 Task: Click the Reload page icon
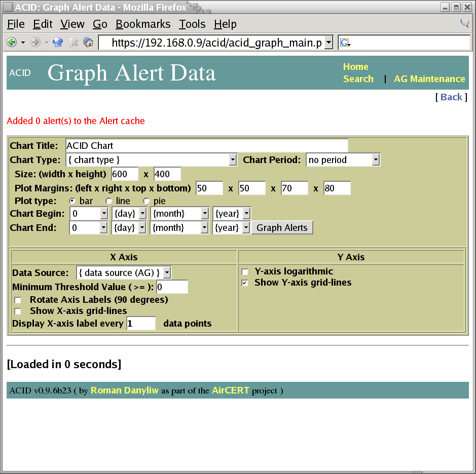click(57, 43)
